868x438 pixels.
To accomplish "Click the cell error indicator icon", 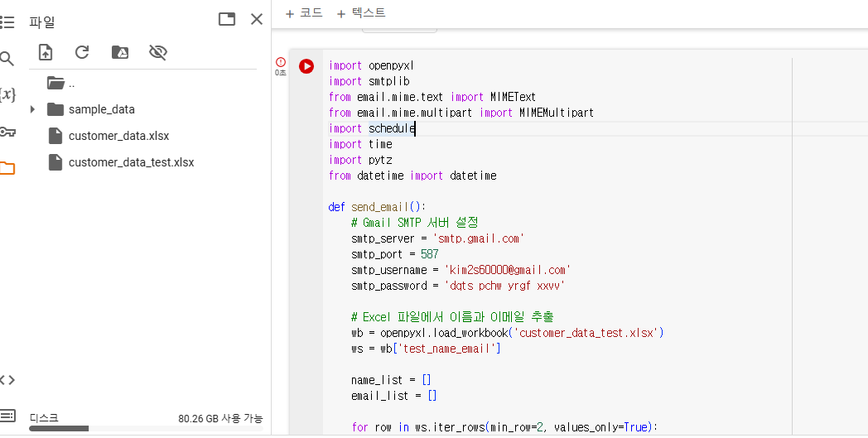I will (281, 62).
